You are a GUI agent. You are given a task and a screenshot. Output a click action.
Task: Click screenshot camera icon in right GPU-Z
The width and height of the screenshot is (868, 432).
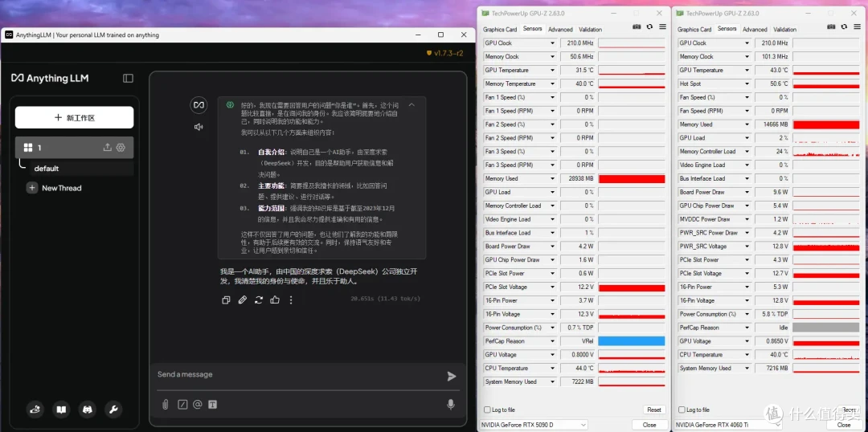click(x=831, y=26)
